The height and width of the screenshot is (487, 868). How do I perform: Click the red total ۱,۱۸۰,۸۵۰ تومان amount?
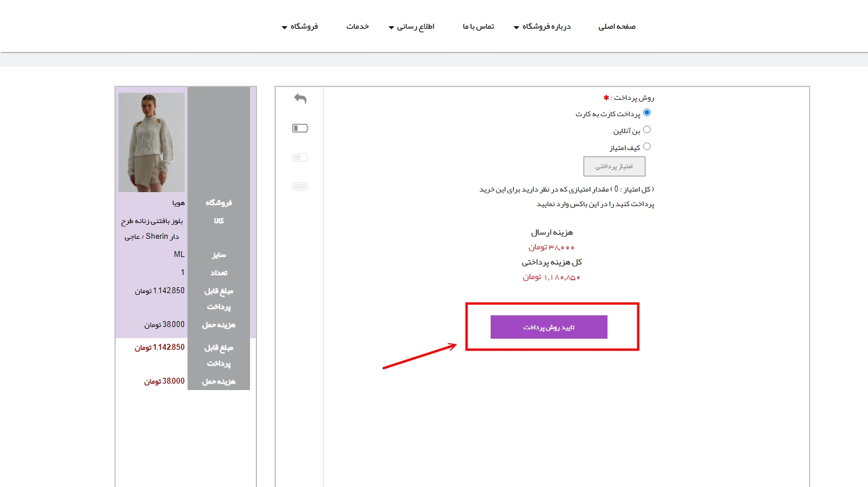tap(551, 277)
